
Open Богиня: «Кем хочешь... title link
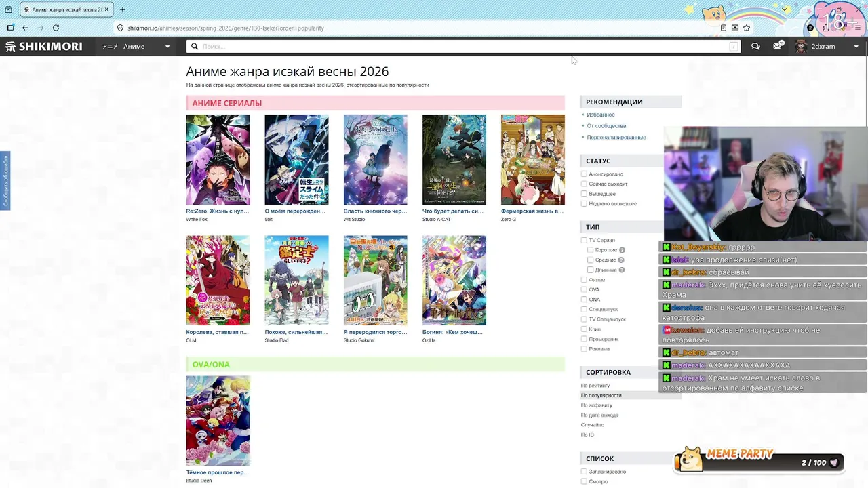pyautogui.click(x=453, y=332)
